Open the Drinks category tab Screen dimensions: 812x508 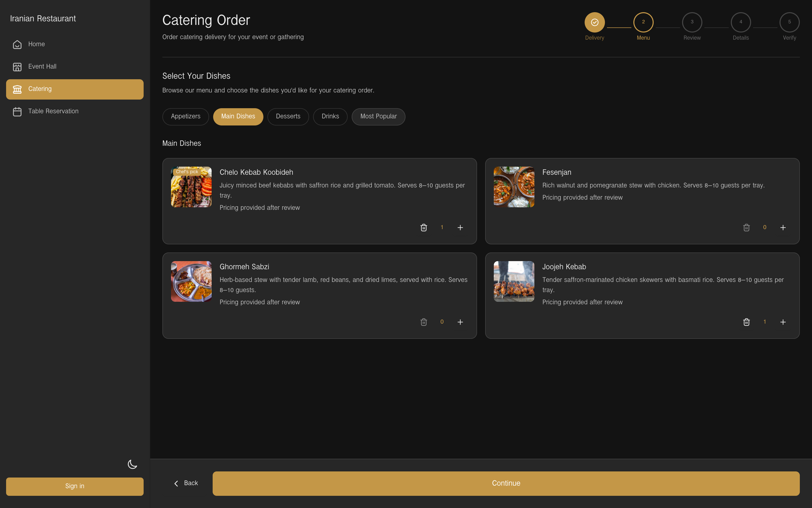[330, 117]
